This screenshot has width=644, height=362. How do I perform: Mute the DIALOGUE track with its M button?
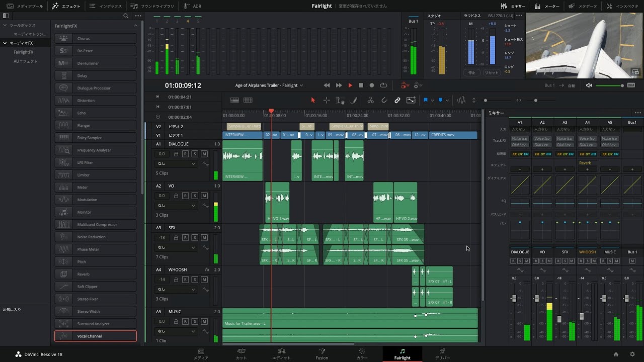coord(203,154)
